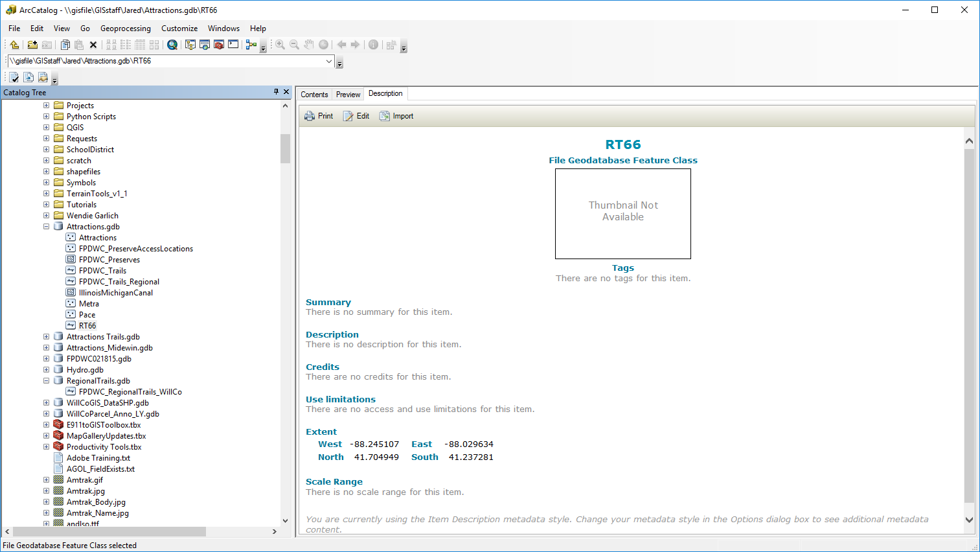Image resolution: width=980 pixels, height=552 pixels.
Task: Collapse the Attractions.gdb tree node
Action: (x=46, y=227)
